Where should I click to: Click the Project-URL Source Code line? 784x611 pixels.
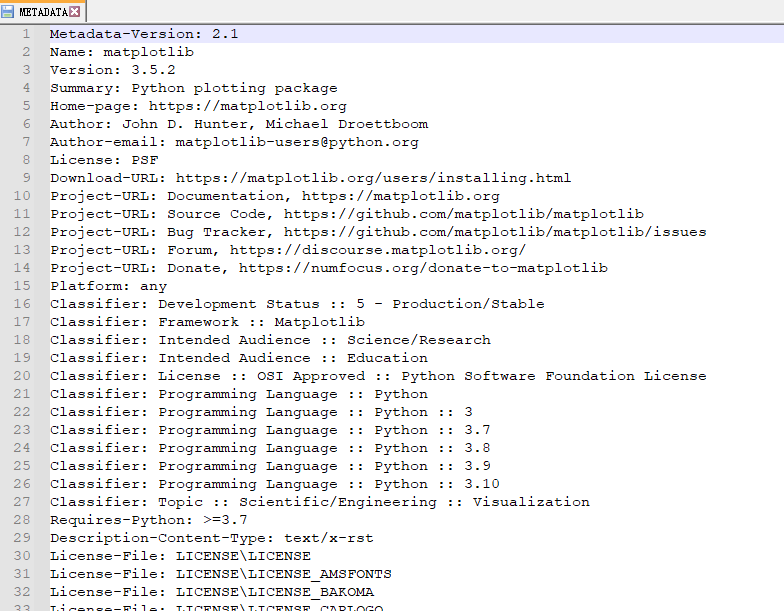(x=346, y=214)
